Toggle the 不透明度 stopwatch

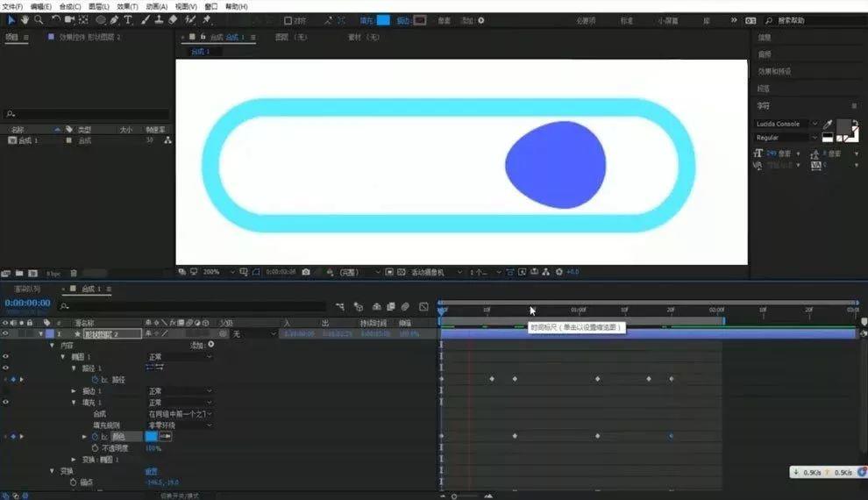pyautogui.click(x=95, y=448)
